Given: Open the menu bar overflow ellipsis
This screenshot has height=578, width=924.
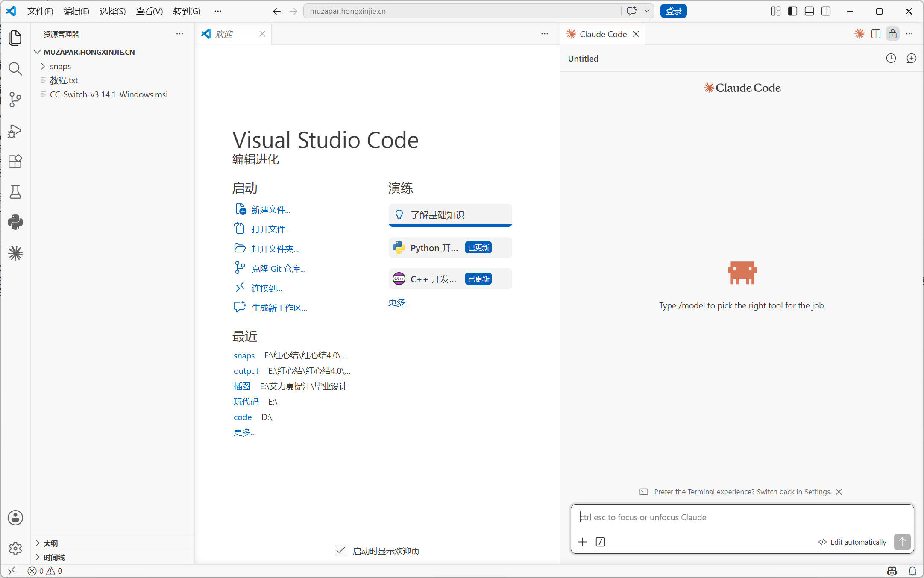Looking at the screenshot, I should pyautogui.click(x=218, y=11).
